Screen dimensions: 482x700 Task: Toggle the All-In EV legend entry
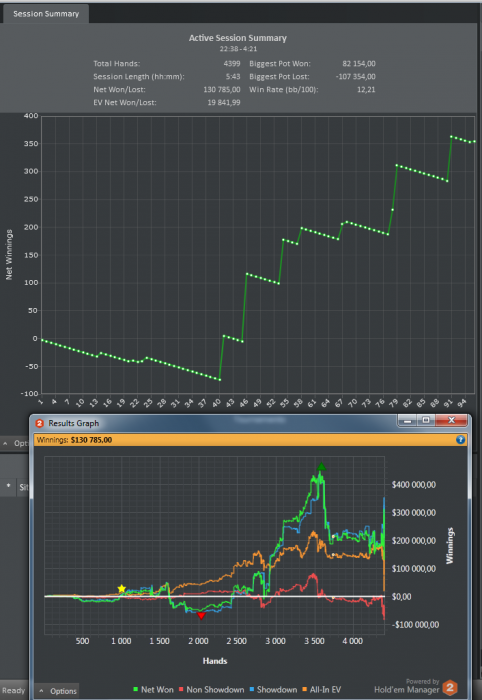tap(322, 690)
